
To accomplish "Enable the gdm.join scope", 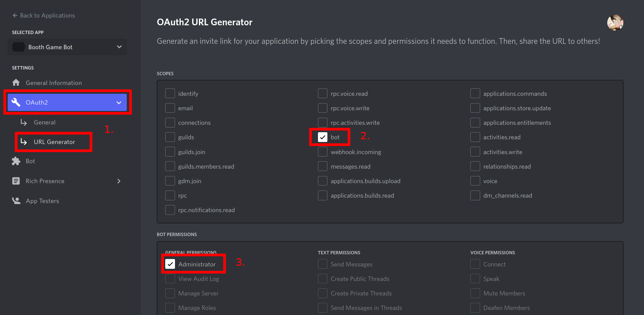I will [x=170, y=181].
